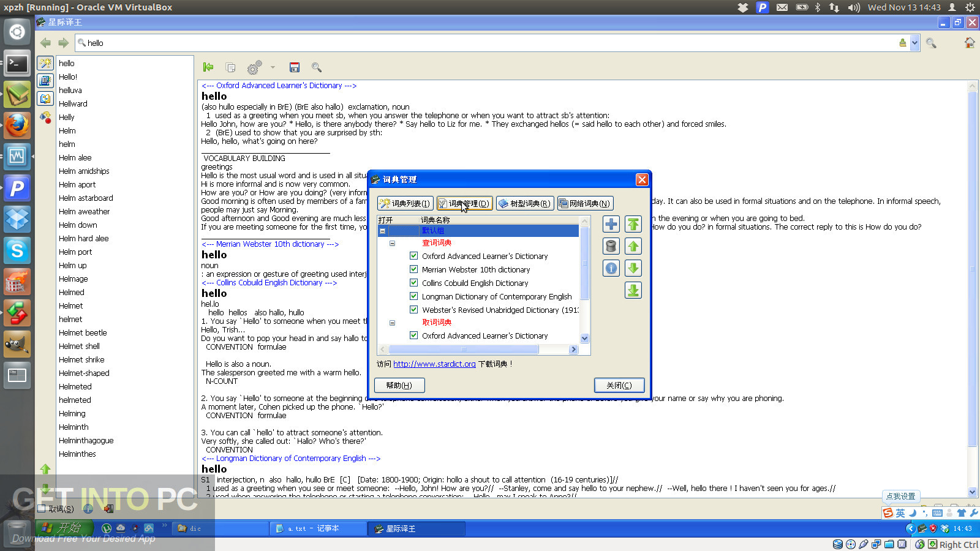
Task: Uncheck Oxford Advanced Learner's Dictionary under 查词词典
Action: (413, 256)
